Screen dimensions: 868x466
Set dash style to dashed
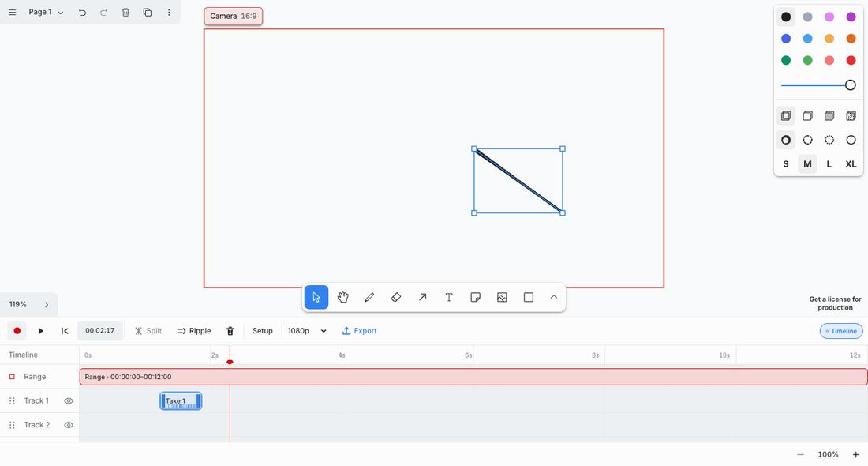pyautogui.click(x=808, y=140)
